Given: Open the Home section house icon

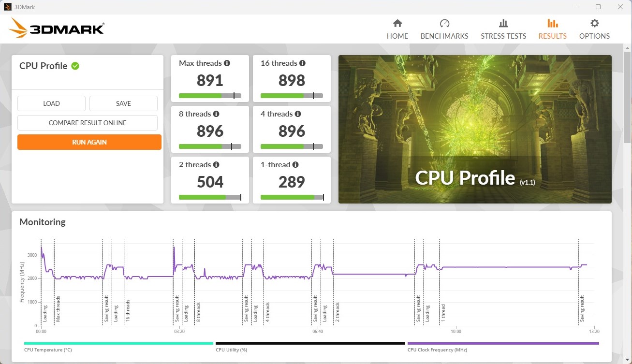Looking at the screenshot, I should tap(397, 23).
